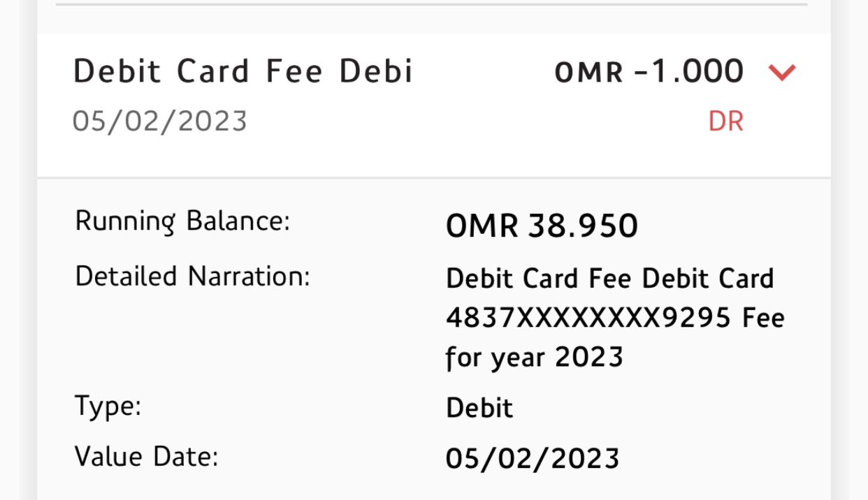Select the OMR 38.950 balance value
Image resolution: width=868 pixels, height=500 pixels.
pyautogui.click(x=542, y=226)
